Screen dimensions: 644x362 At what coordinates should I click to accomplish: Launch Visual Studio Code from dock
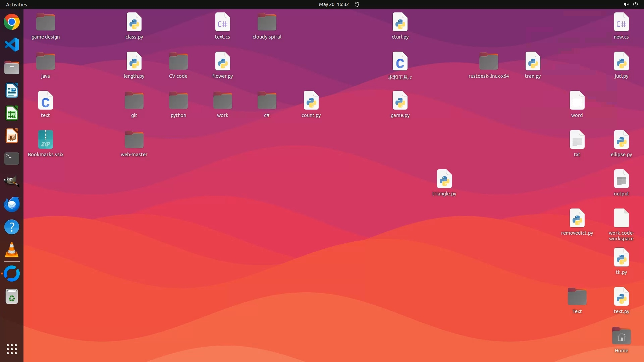click(x=12, y=45)
